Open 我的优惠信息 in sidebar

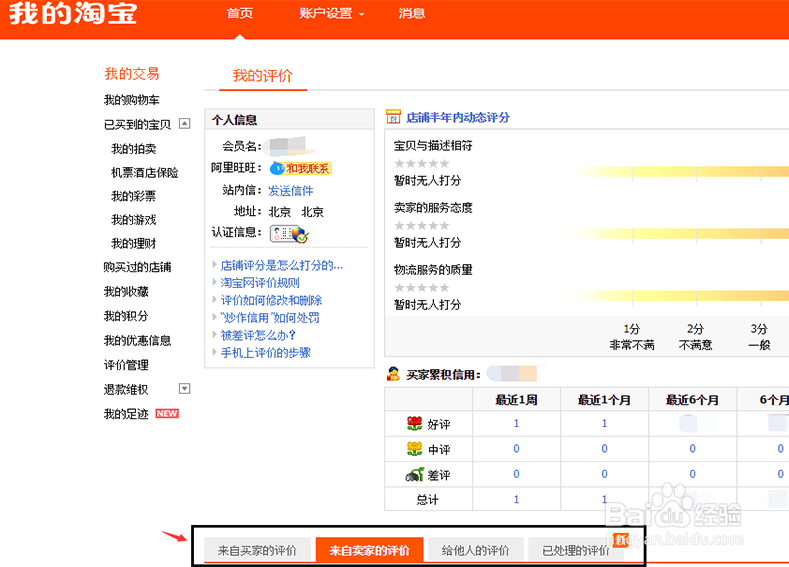pyautogui.click(x=137, y=341)
